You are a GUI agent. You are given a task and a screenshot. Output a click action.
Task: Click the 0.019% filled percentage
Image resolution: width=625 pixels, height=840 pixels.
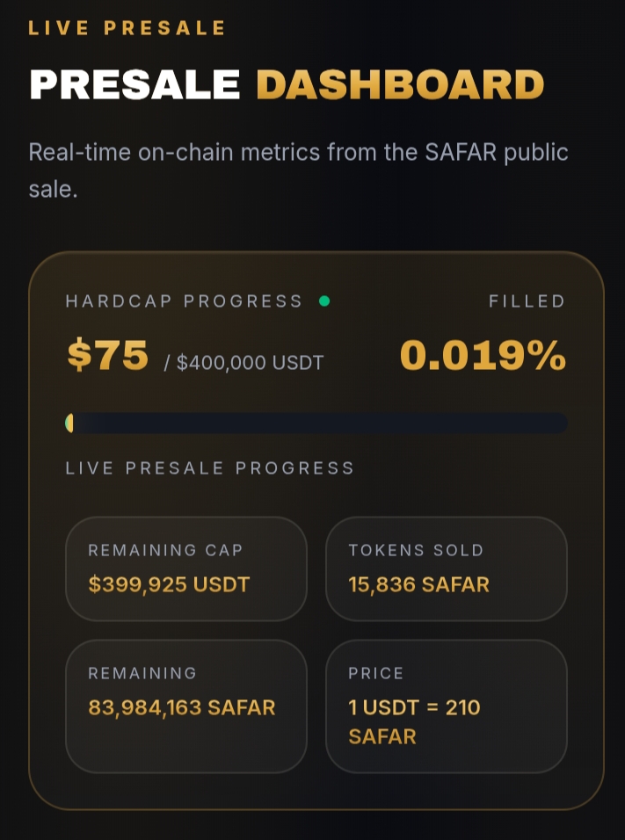point(483,355)
